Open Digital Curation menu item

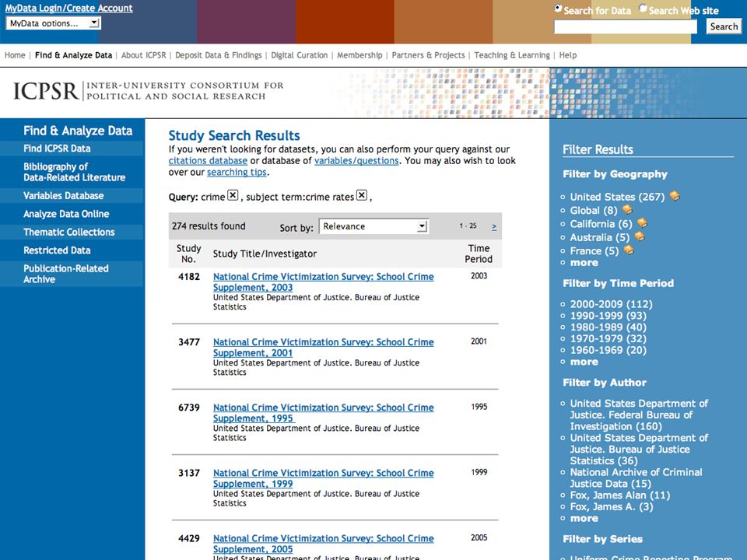(x=299, y=55)
